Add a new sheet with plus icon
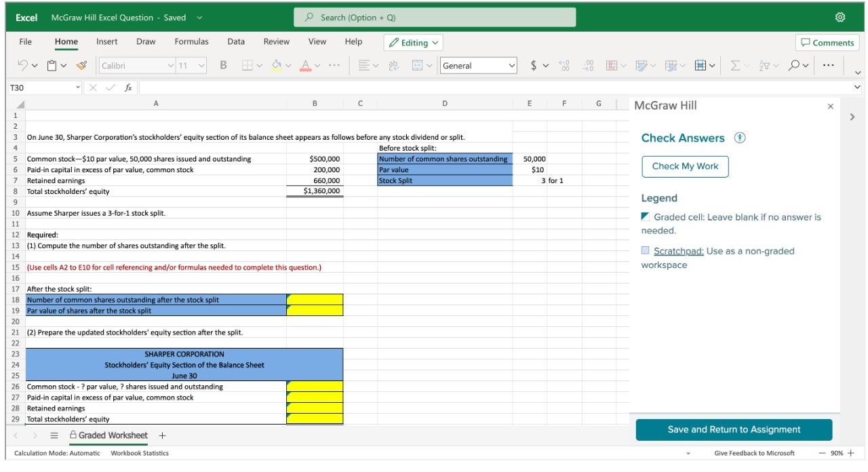The height and width of the screenshot is (472, 868). 162,435
